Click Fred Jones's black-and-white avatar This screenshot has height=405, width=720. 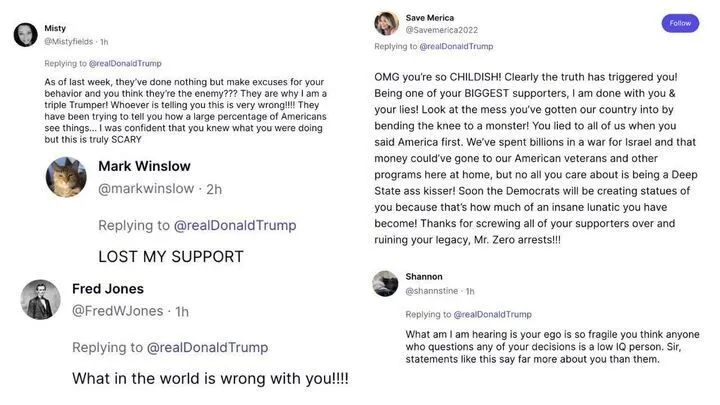(40, 300)
